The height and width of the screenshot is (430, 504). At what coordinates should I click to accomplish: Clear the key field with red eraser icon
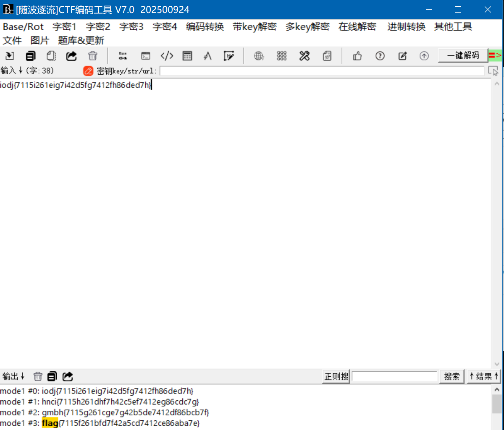(x=88, y=71)
